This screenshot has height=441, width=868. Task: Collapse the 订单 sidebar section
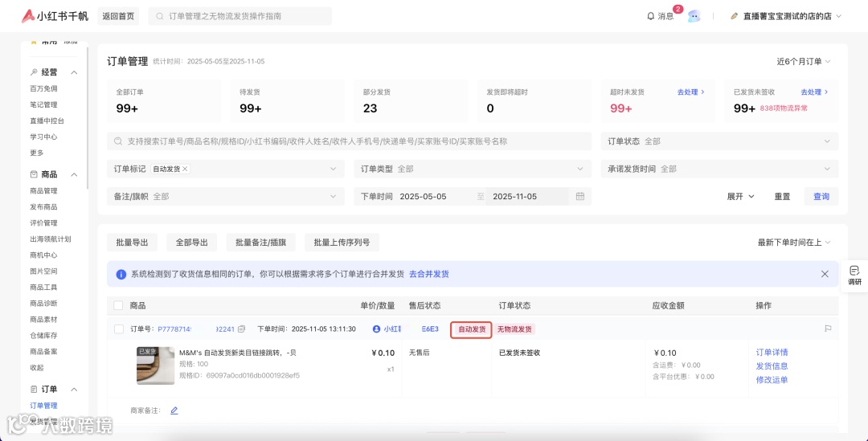[x=74, y=390]
